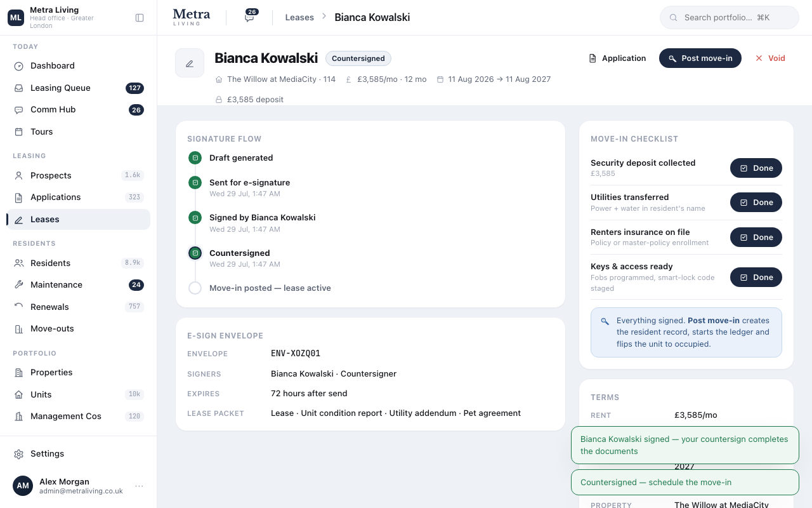Click the Post move-in button

pyautogui.click(x=700, y=58)
